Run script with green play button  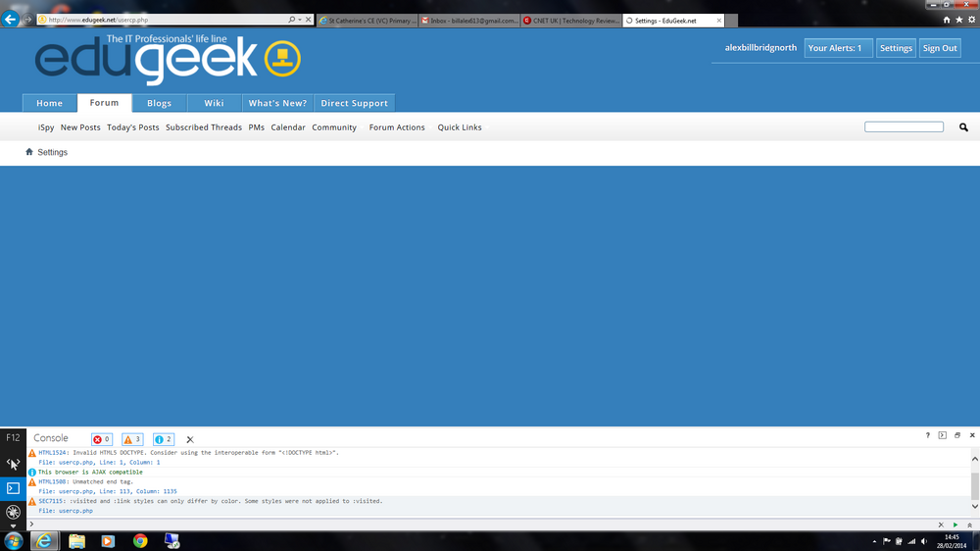point(955,525)
